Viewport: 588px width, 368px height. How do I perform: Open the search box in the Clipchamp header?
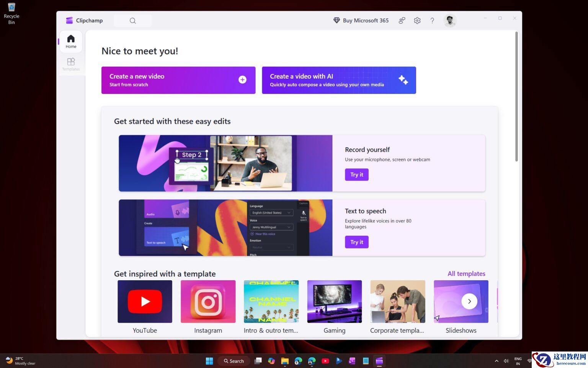tap(132, 21)
